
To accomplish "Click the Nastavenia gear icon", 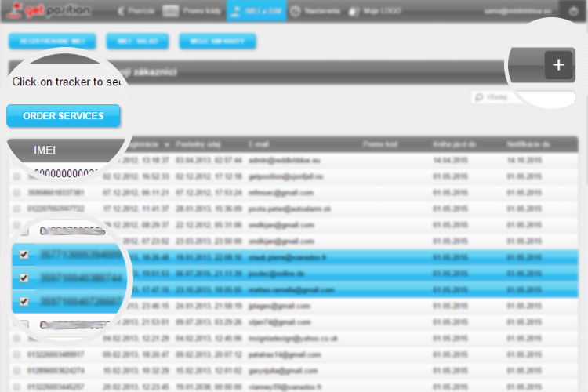I will [296, 11].
